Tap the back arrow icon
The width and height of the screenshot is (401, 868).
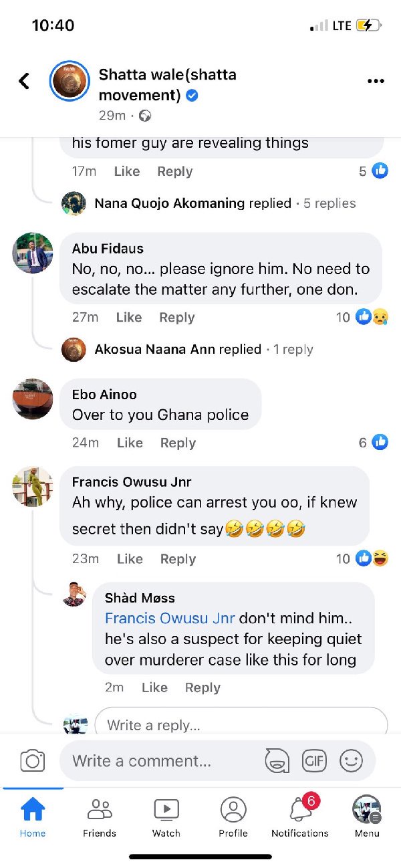click(x=24, y=82)
